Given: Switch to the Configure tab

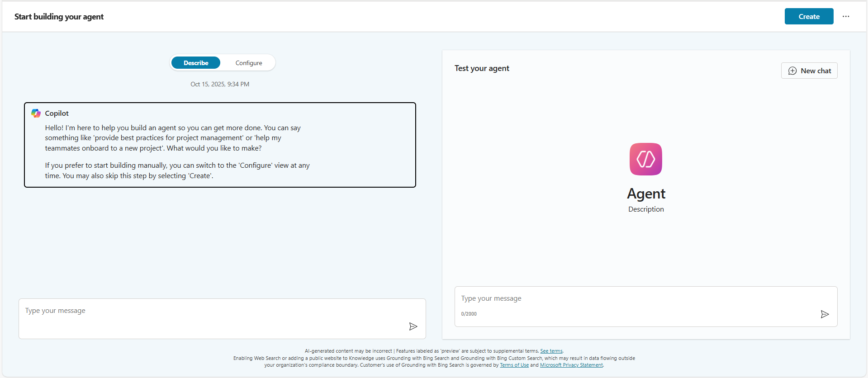Looking at the screenshot, I should coord(248,63).
